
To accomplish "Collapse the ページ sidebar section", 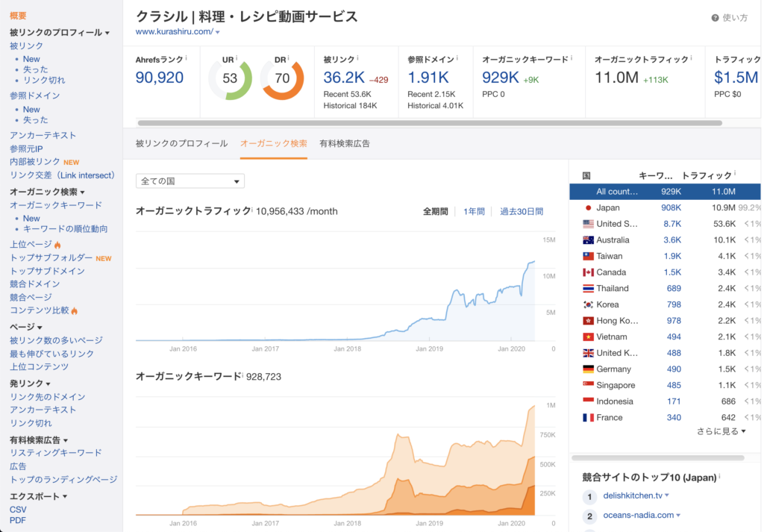I will [x=40, y=328].
